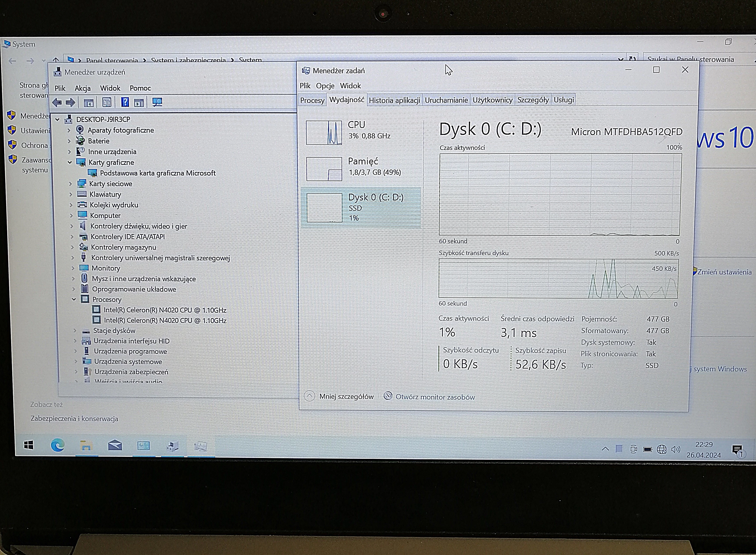Click Forward arrow in Device Manager toolbar
Screen dimensions: 756x555
70,103
